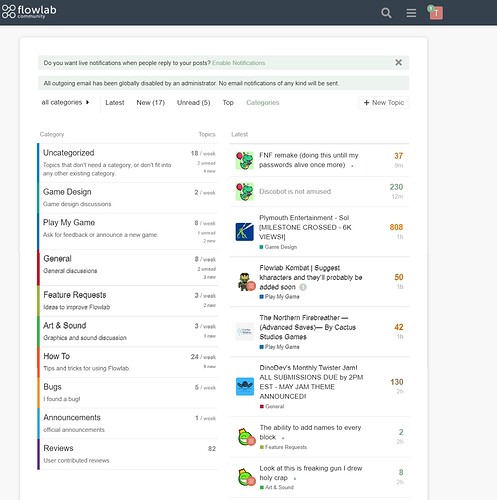Click the Play My Game tag under Northern Firebreather
Screen dimensions: 497x500
279,347
